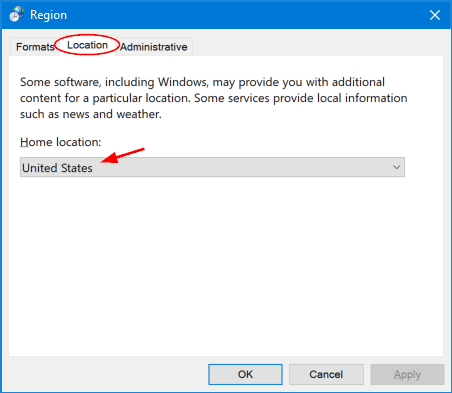
Task: Click the Region title text
Action: pos(48,15)
